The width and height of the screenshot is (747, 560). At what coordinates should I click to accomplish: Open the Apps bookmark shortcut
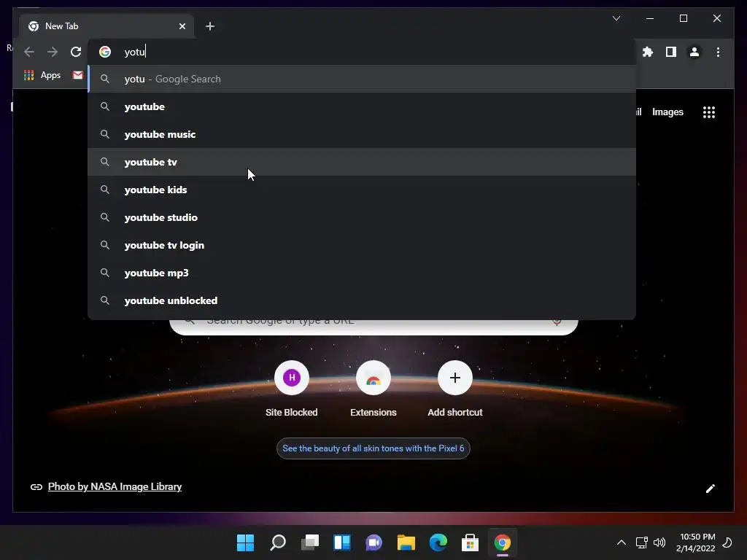42,75
